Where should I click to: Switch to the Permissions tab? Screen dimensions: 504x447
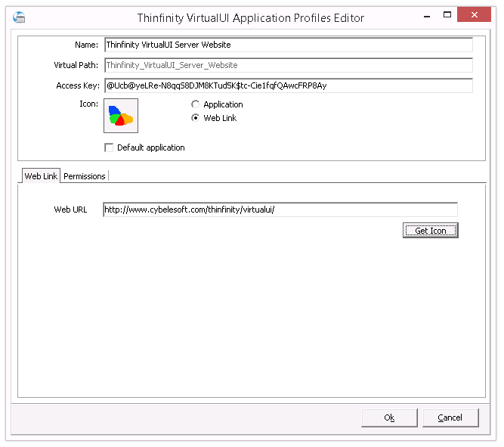coord(84,176)
